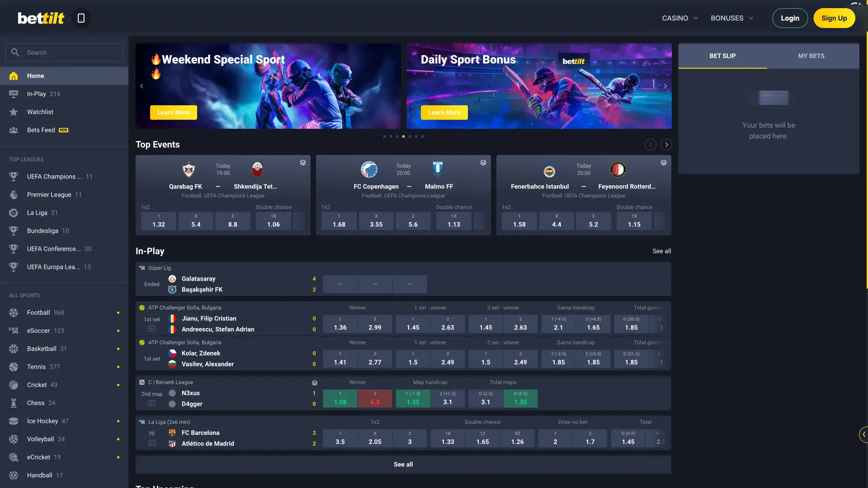The height and width of the screenshot is (488, 868).
Task: Click Learn More on Daily Sport Bonus
Action: click(444, 113)
